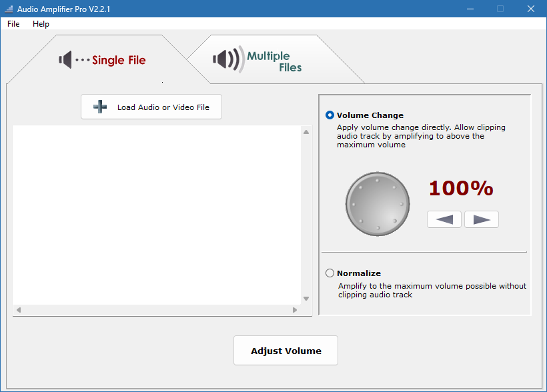Close the Audio Amplifier Pro window
Image resolution: width=547 pixels, height=392 pixels.
point(530,9)
